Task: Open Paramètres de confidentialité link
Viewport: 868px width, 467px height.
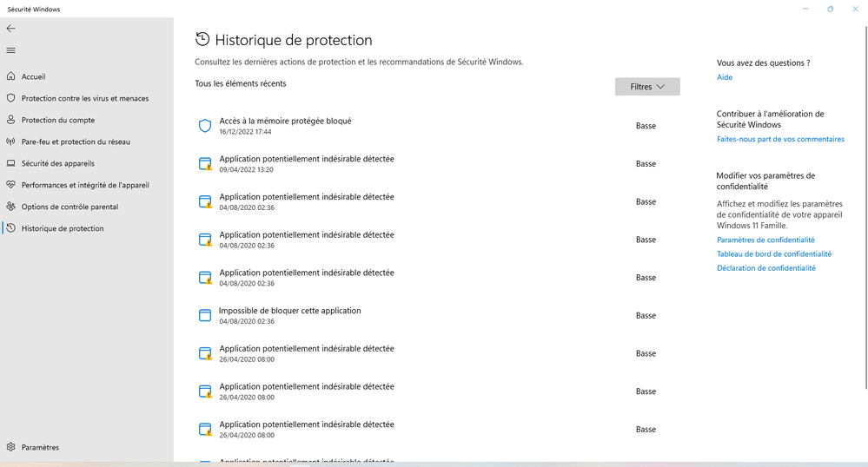Action: 765,240
